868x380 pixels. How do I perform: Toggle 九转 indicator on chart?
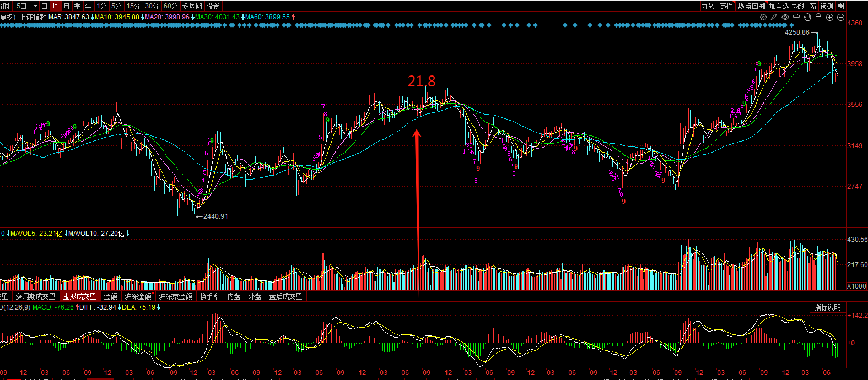(708, 6)
